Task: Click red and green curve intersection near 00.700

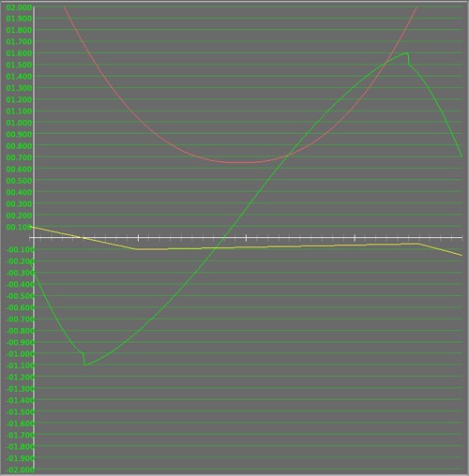Action: coord(288,155)
